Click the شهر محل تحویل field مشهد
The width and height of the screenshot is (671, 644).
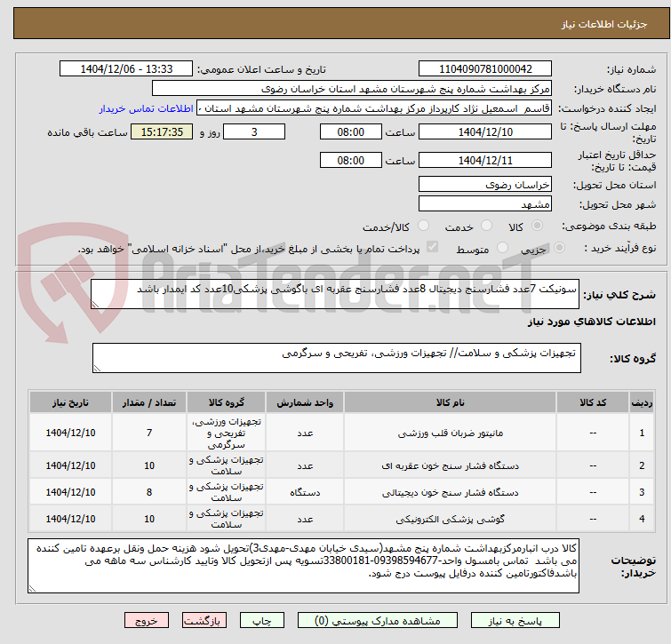pos(485,204)
